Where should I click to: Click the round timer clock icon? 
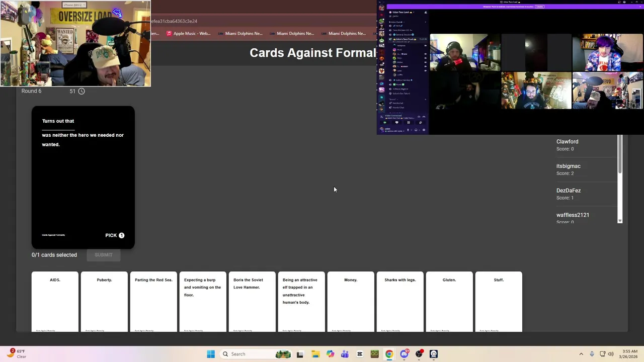[x=82, y=91]
